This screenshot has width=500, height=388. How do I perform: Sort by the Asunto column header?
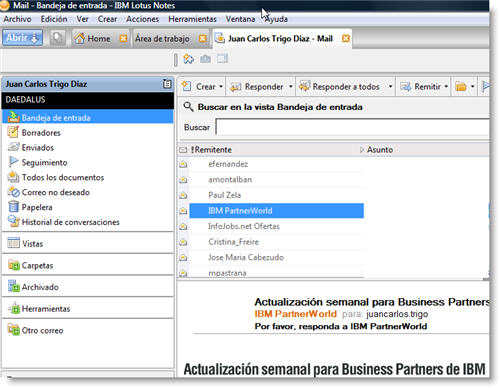point(380,150)
